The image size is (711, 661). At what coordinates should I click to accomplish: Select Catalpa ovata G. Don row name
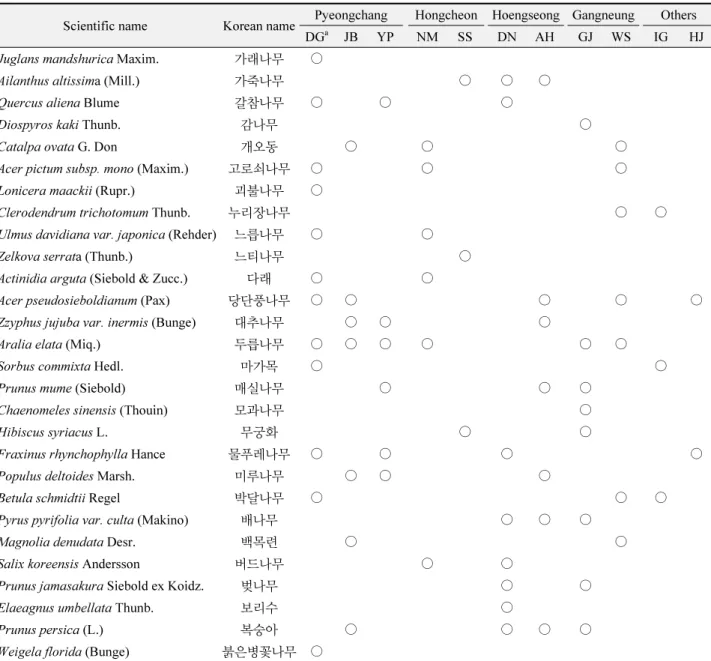[x=58, y=147]
